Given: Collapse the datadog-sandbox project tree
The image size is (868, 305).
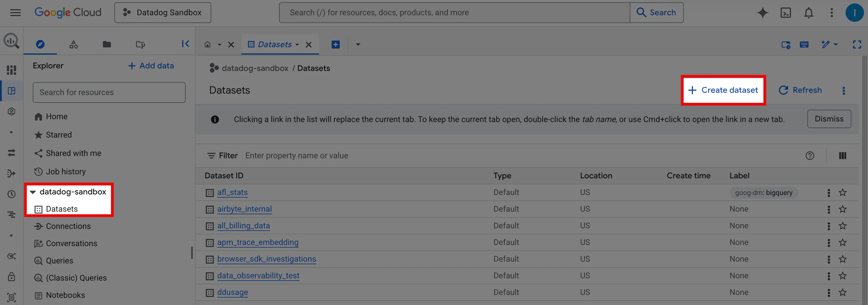Looking at the screenshot, I should coord(33,192).
